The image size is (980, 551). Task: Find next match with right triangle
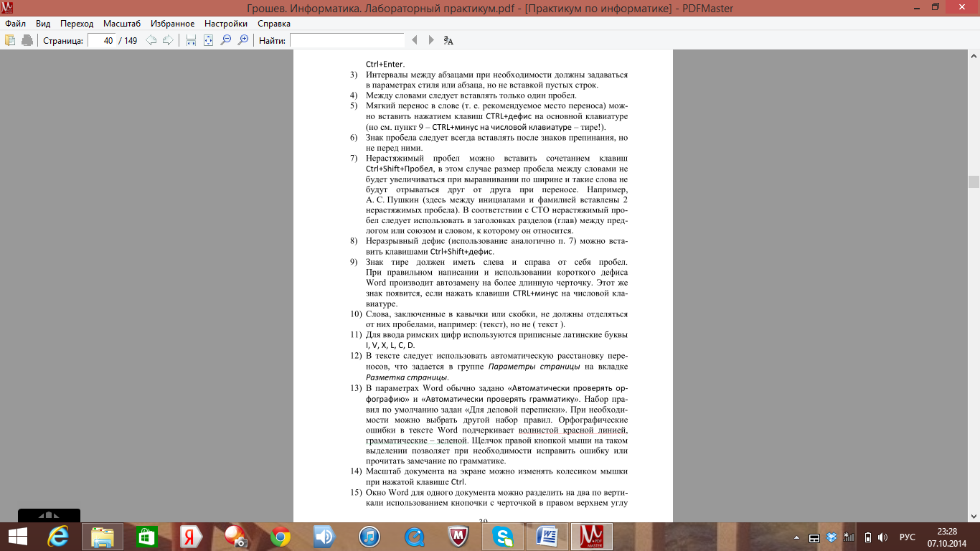[x=431, y=40]
